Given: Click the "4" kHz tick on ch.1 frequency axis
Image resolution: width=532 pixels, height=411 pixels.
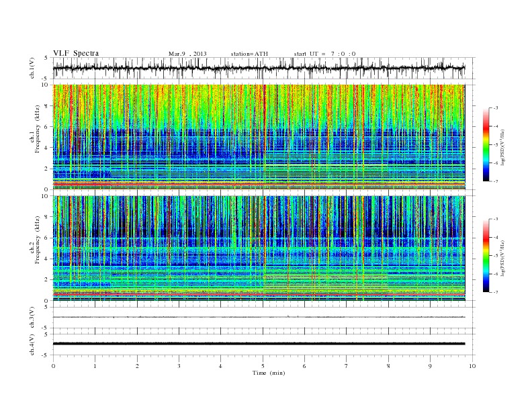Looking at the screenshot, I should (x=47, y=148).
